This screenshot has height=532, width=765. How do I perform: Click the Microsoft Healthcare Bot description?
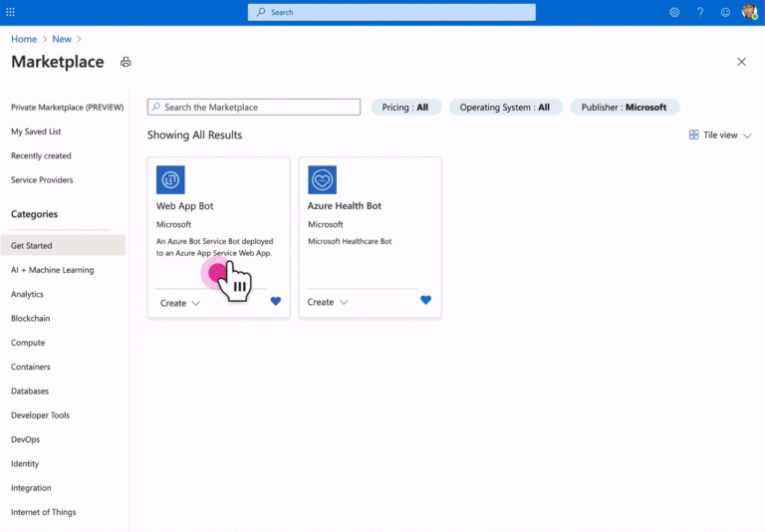point(350,241)
